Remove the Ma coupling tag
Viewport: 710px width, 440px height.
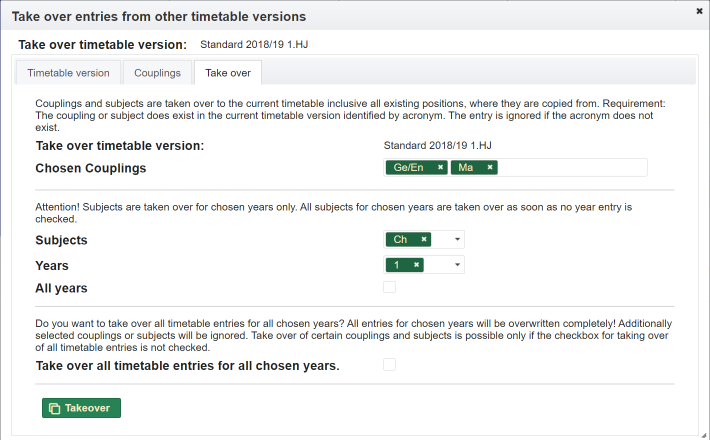[490, 168]
